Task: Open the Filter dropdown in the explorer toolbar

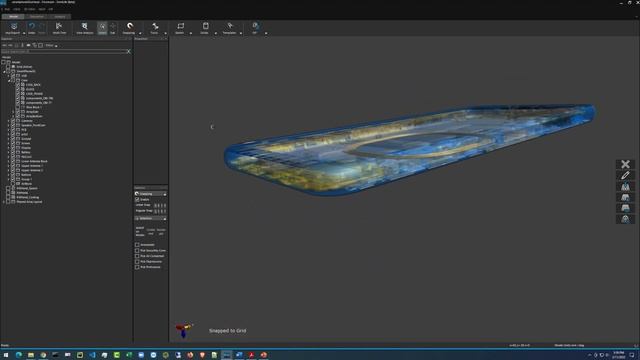Action: (51, 45)
